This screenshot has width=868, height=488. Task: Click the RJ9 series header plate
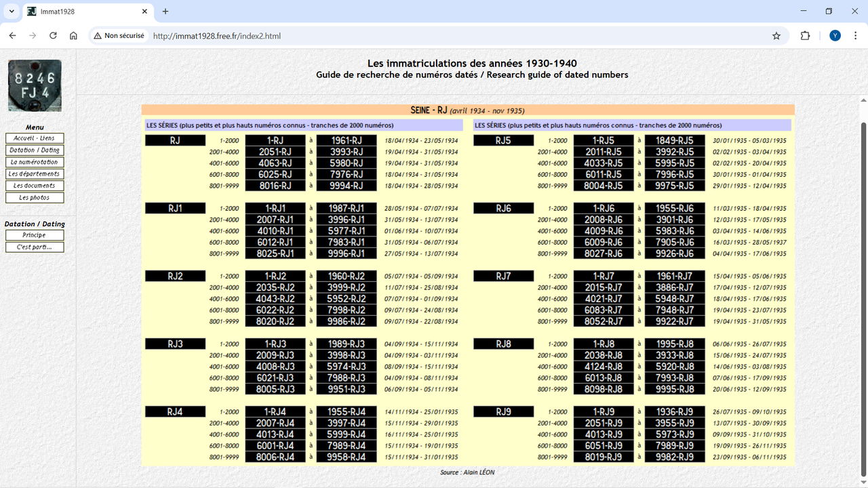pyautogui.click(x=503, y=411)
